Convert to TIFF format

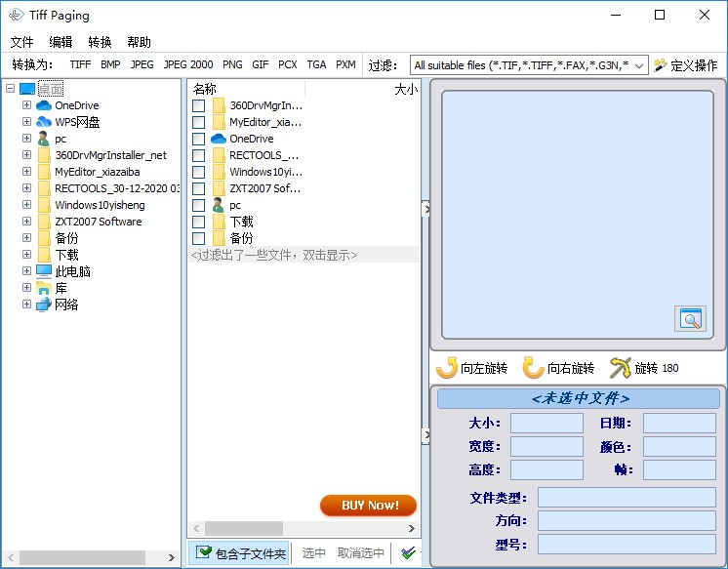coord(80,64)
